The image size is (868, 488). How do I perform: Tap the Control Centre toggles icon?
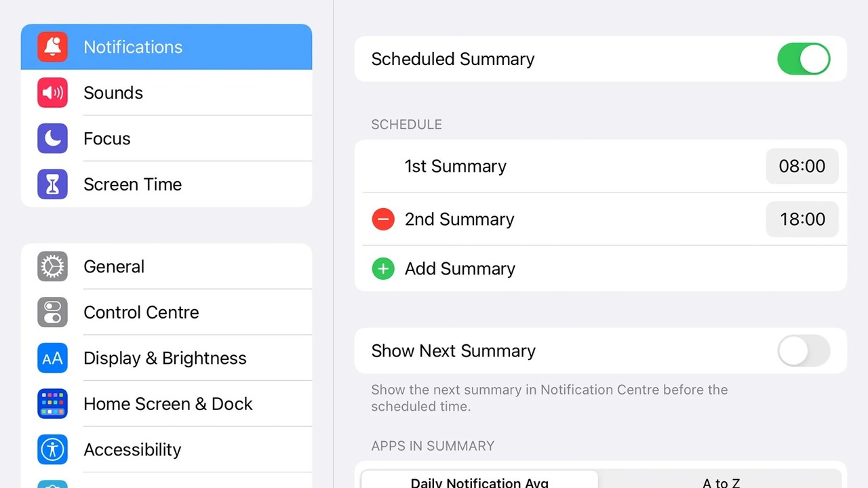pyautogui.click(x=52, y=312)
